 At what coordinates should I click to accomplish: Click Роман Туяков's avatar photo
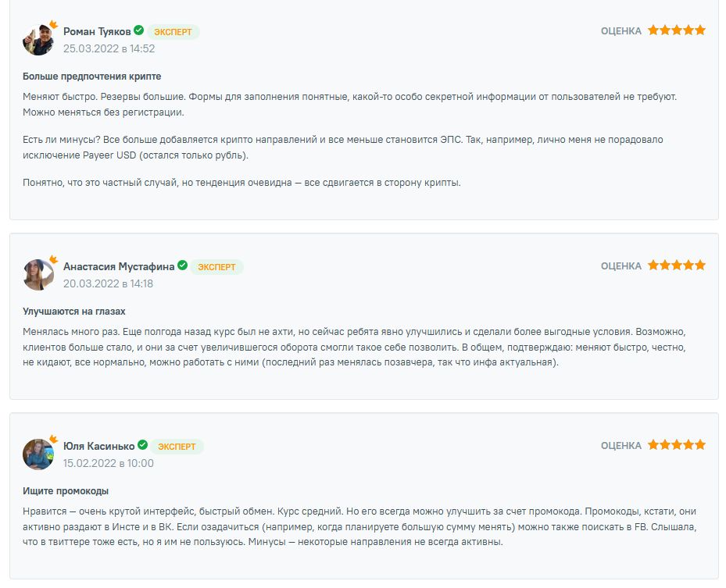38,40
